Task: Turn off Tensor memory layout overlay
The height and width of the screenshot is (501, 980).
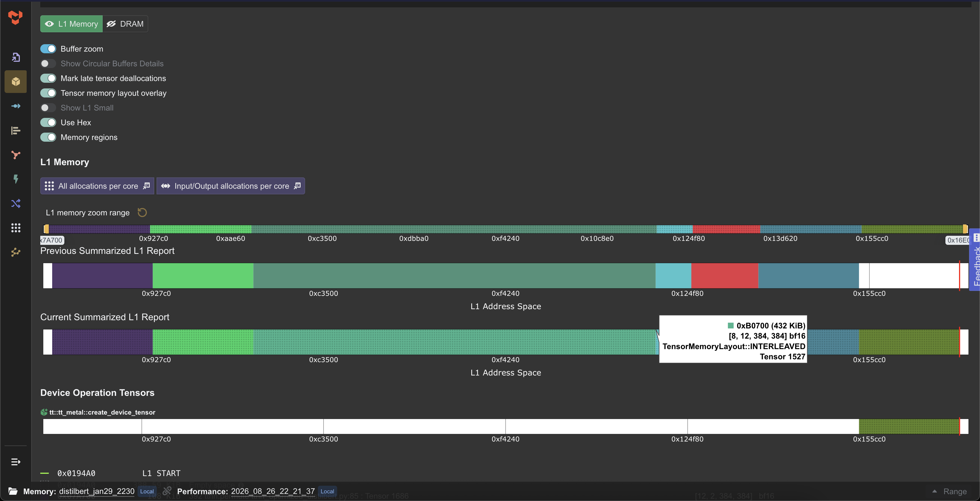Action: (48, 93)
